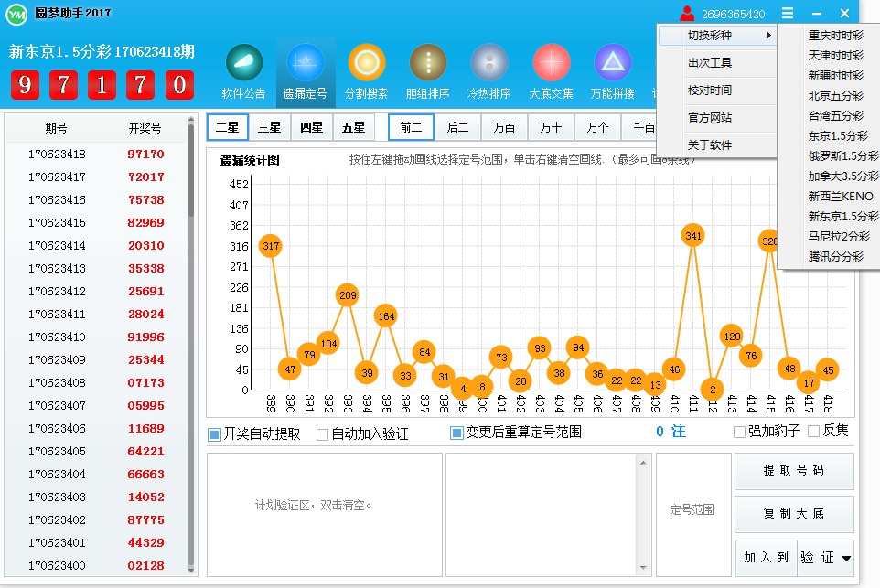Click the YM logo in title bar

pos(15,12)
